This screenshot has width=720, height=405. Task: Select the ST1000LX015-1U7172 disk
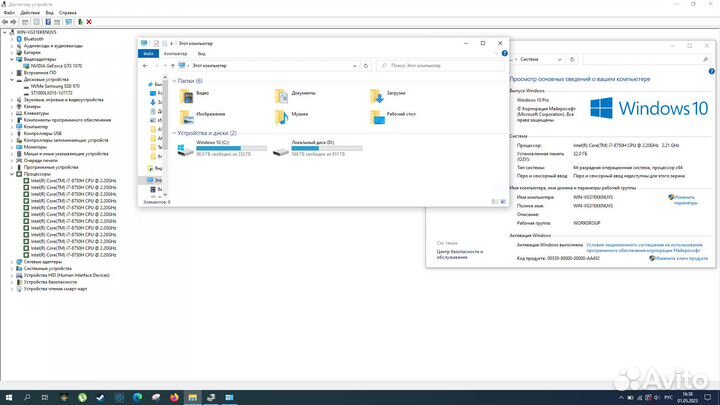tap(51, 93)
